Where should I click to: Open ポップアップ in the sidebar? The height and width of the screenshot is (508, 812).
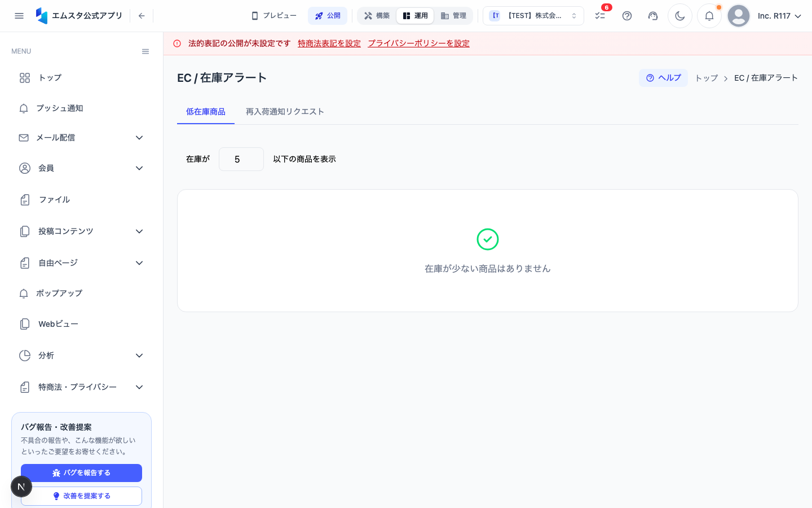81,294
